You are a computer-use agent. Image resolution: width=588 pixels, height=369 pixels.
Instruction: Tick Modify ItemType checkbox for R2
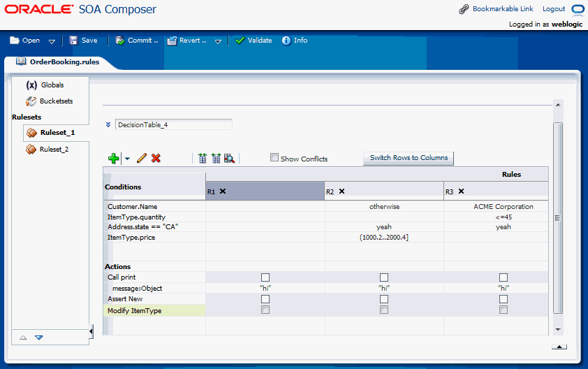point(384,310)
